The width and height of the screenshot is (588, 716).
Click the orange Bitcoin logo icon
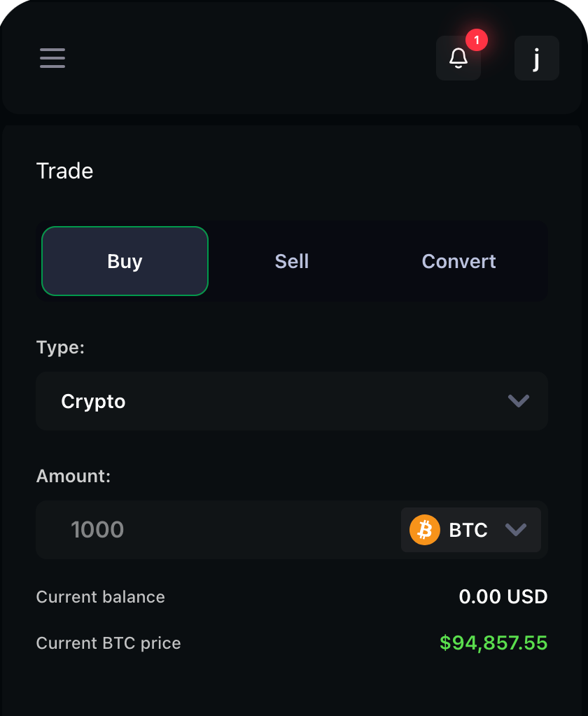click(425, 530)
